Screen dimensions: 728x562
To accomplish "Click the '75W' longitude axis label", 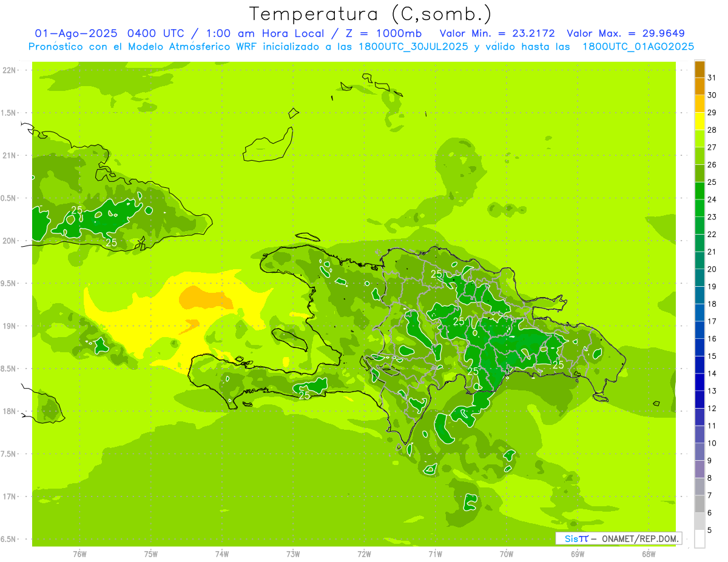I will click(151, 554).
